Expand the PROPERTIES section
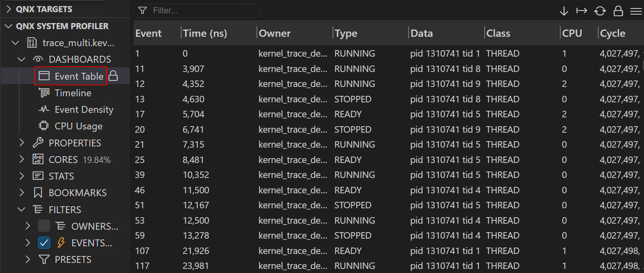The height and width of the screenshot is (273, 644). [x=21, y=143]
